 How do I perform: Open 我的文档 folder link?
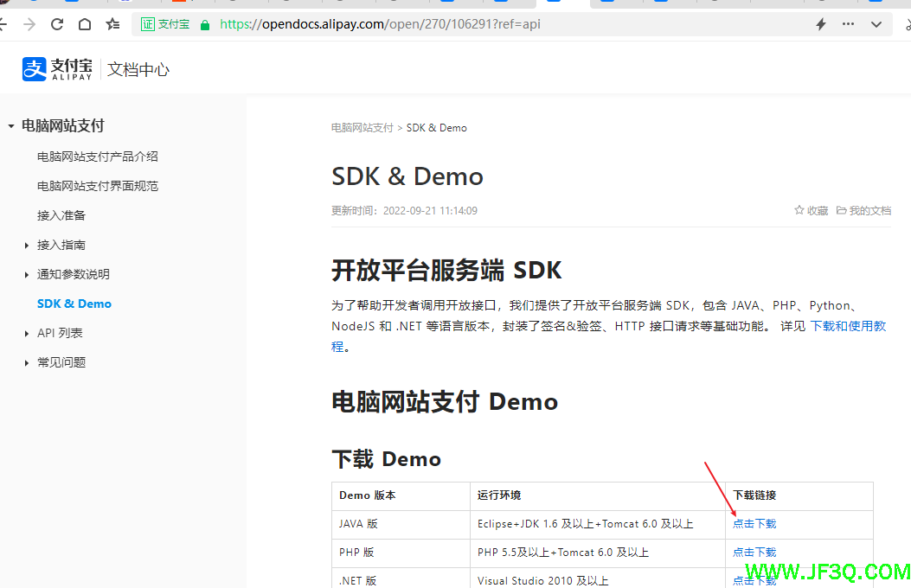pyautogui.click(x=863, y=211)
